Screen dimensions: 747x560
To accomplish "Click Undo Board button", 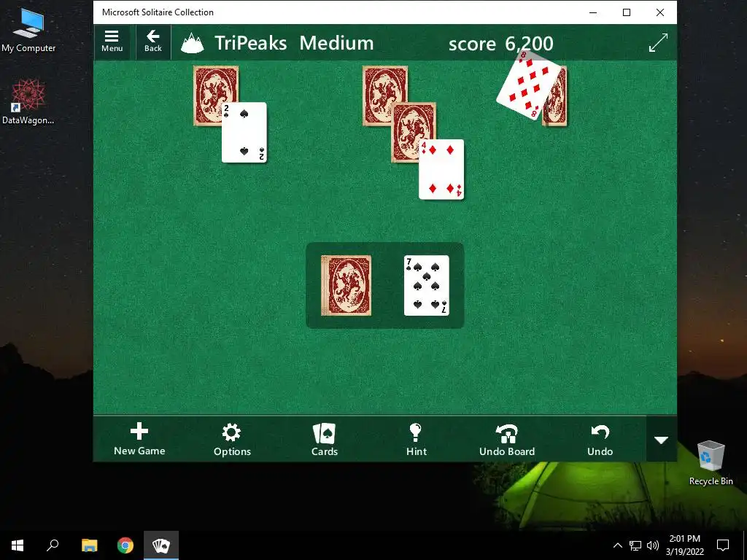I will click(x=507, y=439).
